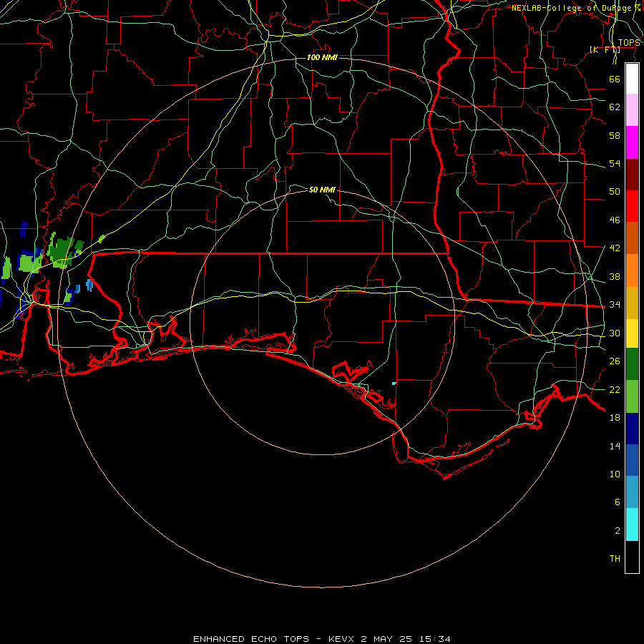The width and height of the screenshot is (644, 644).
Task: Click the 'KEVX' station identifier
Action: (x=341, y=639)
